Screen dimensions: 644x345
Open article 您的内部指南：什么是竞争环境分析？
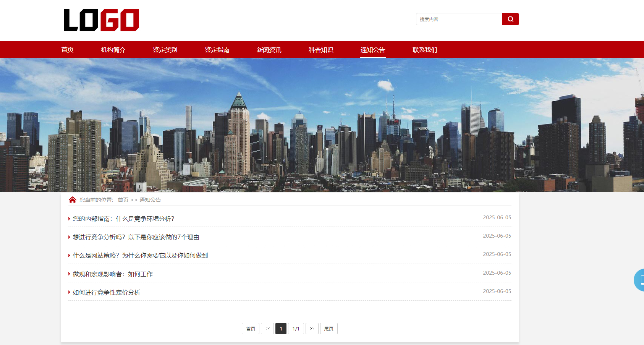[123, 219]
